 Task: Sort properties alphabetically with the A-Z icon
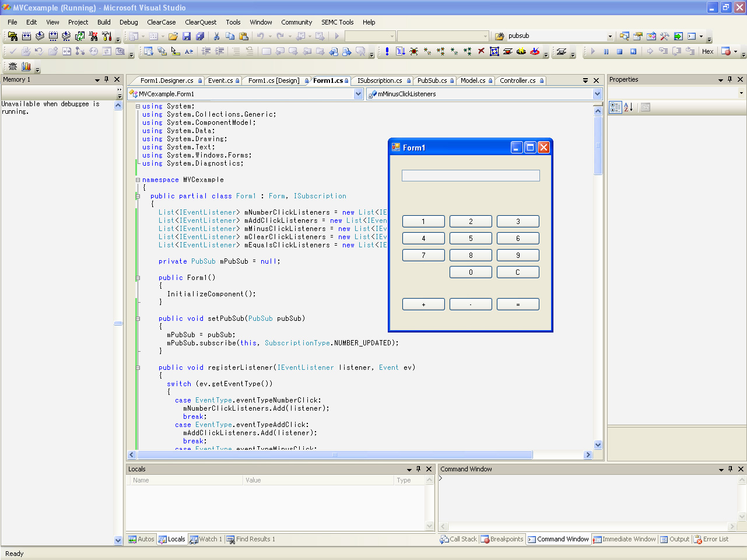point(629,107)
